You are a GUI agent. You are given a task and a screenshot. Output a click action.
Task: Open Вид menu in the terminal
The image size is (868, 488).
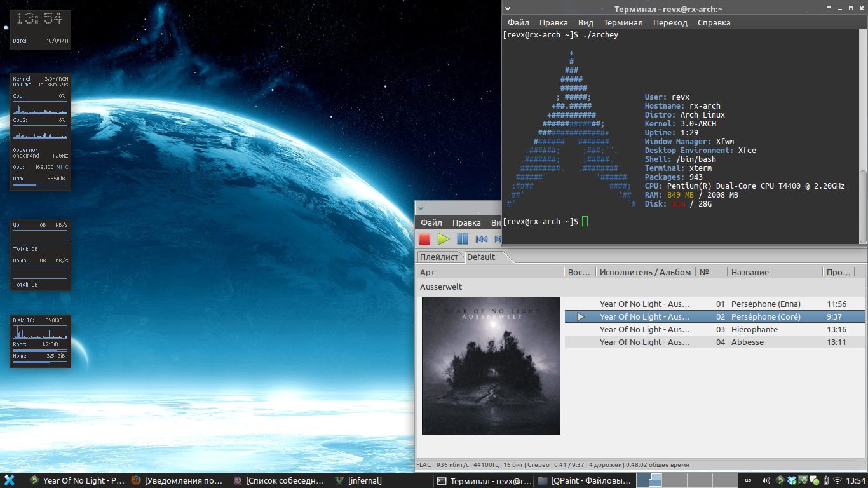click(586, 22)
